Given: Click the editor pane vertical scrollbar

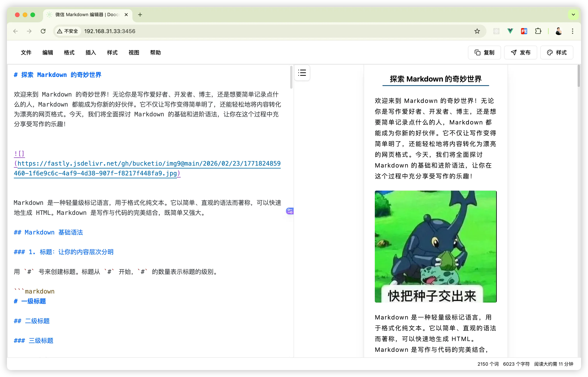Looking at the screenshot, I should coord(291,77).
